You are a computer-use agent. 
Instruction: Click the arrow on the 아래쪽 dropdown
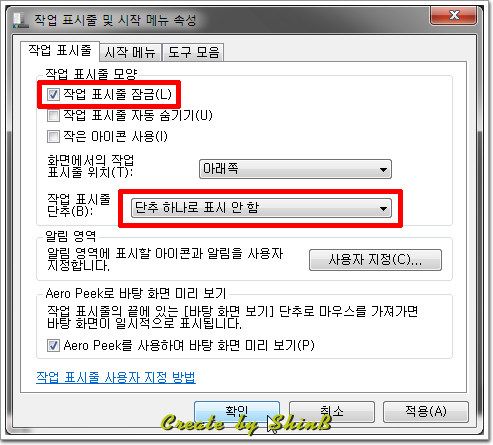tap(383, 170)
